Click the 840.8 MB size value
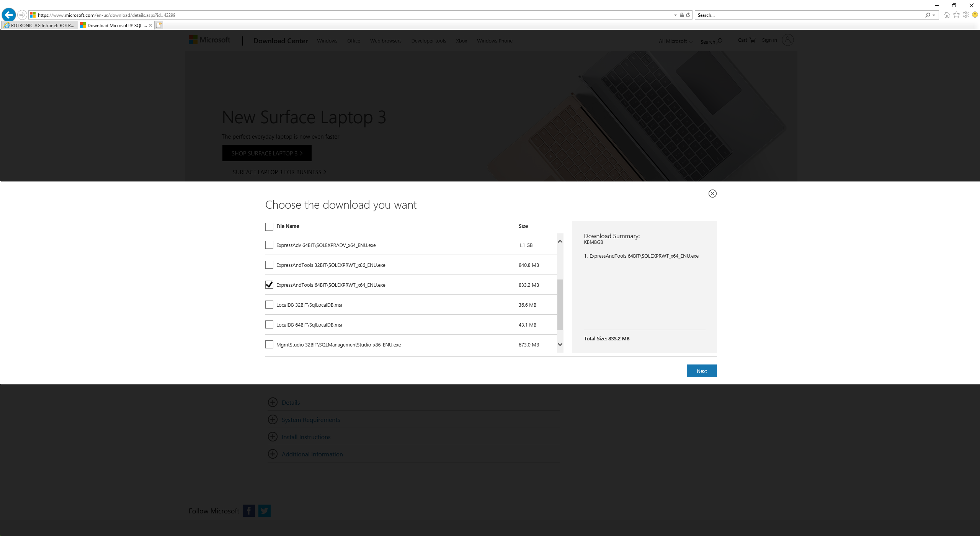 [x=529, y=265]
